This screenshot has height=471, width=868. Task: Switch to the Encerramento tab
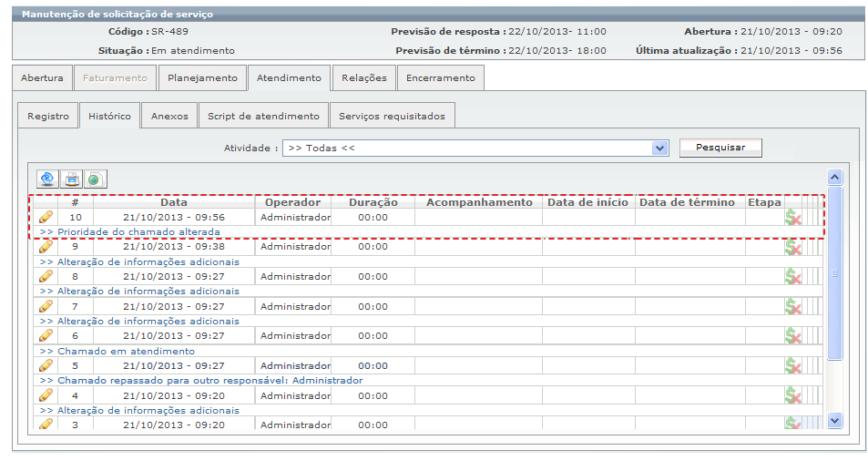coord(441,78)
